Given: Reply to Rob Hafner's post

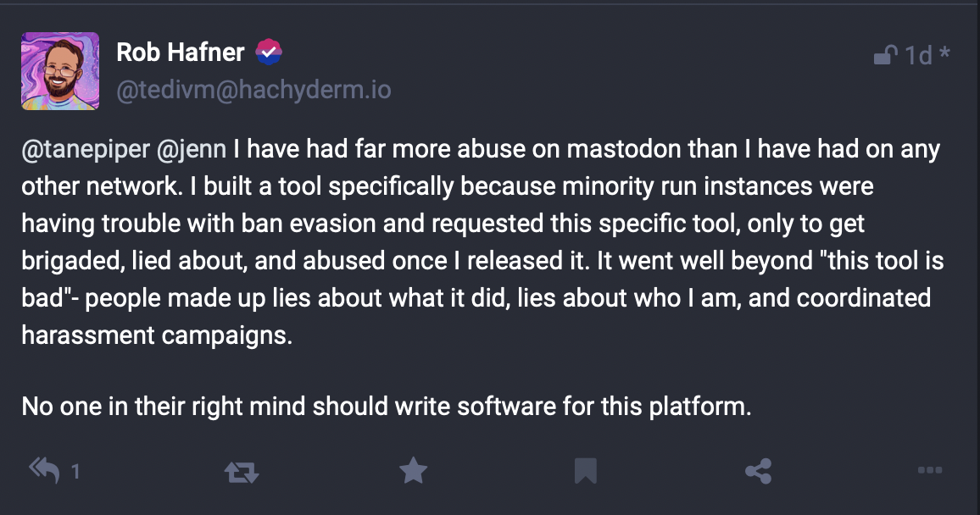Looking at the screenshot, I should coord(44,471).
